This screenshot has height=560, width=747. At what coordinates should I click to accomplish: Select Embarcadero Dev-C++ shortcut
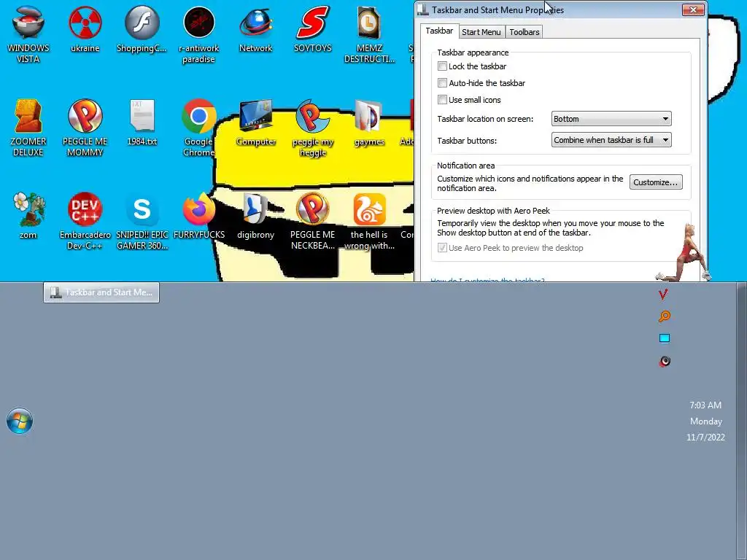tap(85, 221)
